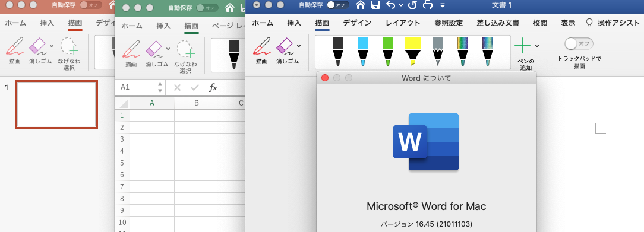
Task: Open the Eraser dropdown arrow in Excel
Action: click(x=168, y=49)
